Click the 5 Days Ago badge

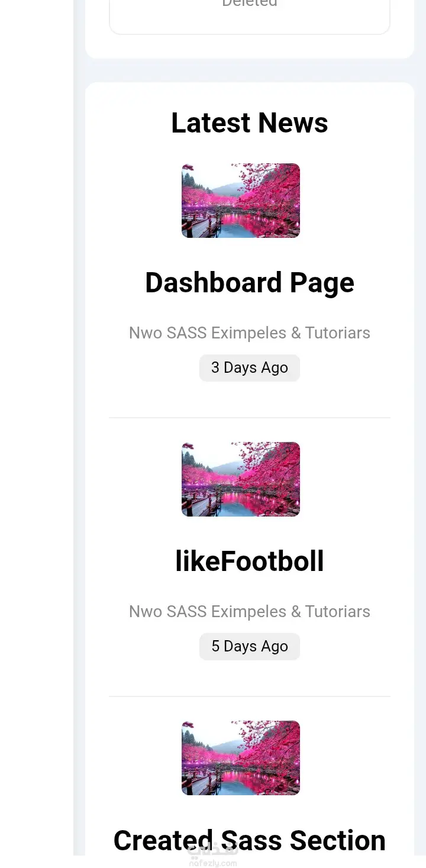tap(250, 647)
